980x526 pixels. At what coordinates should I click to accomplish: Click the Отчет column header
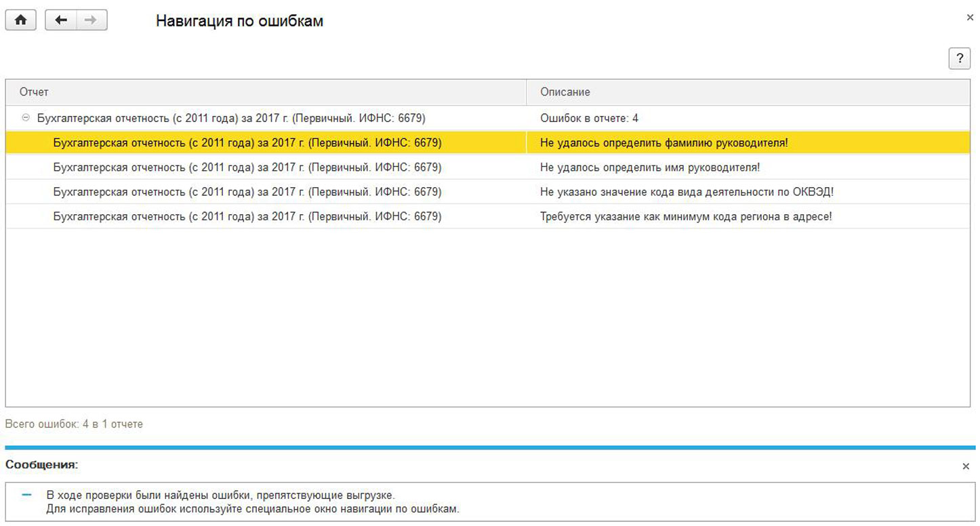coord(34,92)
